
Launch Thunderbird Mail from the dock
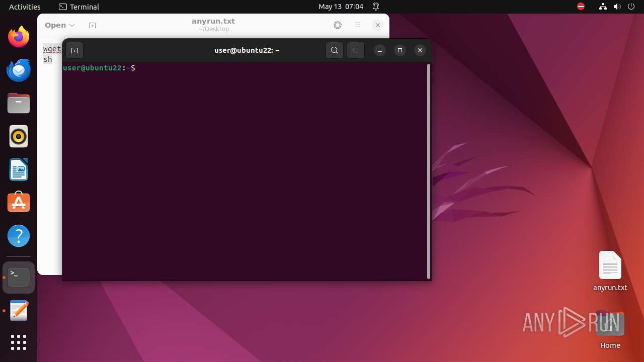pos(19,70)
